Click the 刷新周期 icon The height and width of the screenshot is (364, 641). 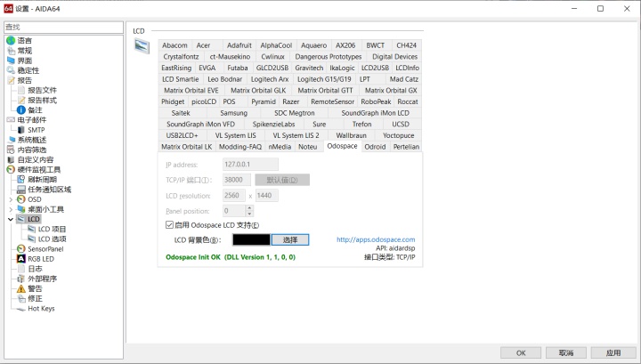(21, 180)
